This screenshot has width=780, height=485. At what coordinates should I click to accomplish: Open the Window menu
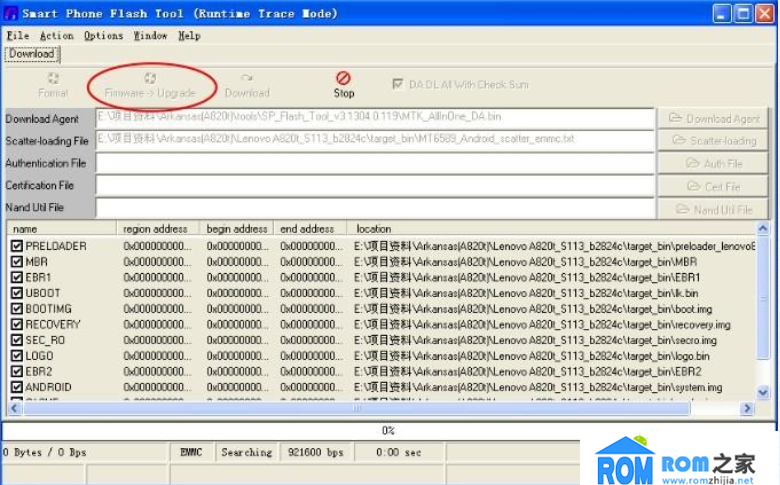pyautogui.click(x=150, y=35)
